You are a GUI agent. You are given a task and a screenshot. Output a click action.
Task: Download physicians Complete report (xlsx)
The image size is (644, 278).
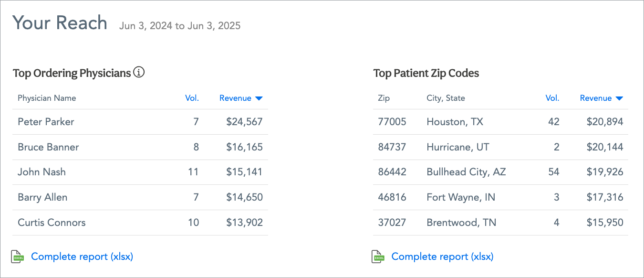coord(82,257)
